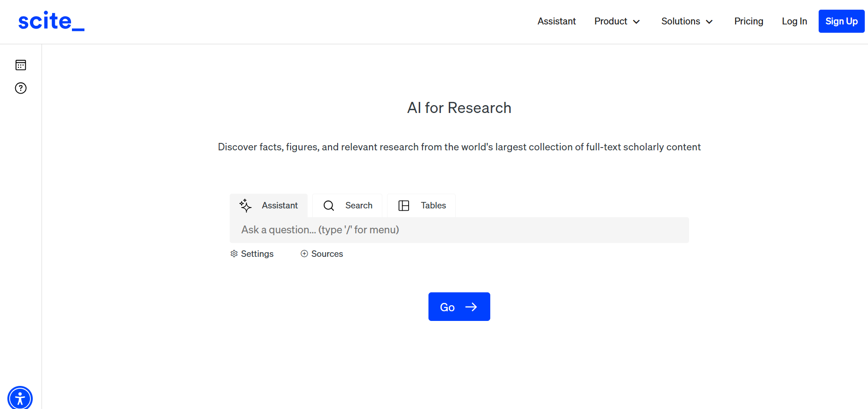The height and width of the screenshot is (409, 868).
Task: Switch to the Tables tab
Action: click(x=433, y=206)
